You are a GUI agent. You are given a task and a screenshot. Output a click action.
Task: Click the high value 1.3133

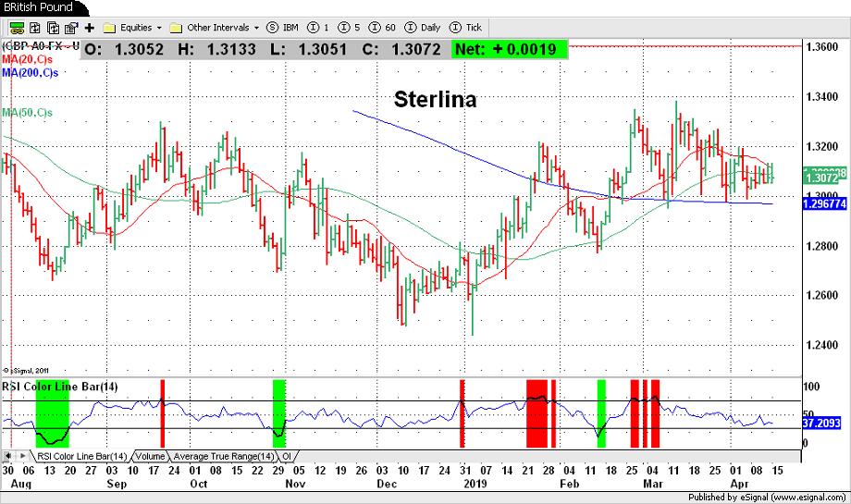[231, 49]
